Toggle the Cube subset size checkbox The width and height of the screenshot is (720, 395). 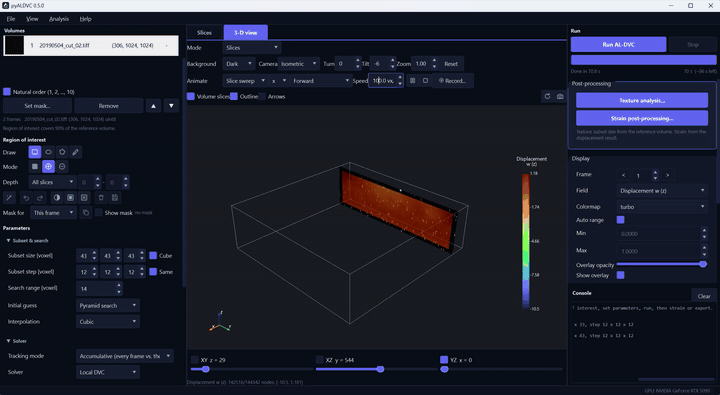[153, 255]
